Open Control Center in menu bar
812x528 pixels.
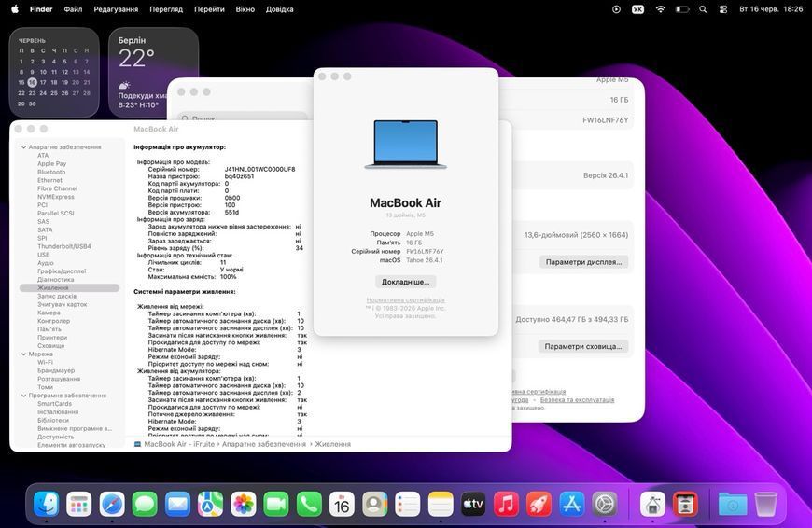tap(723, 9)
